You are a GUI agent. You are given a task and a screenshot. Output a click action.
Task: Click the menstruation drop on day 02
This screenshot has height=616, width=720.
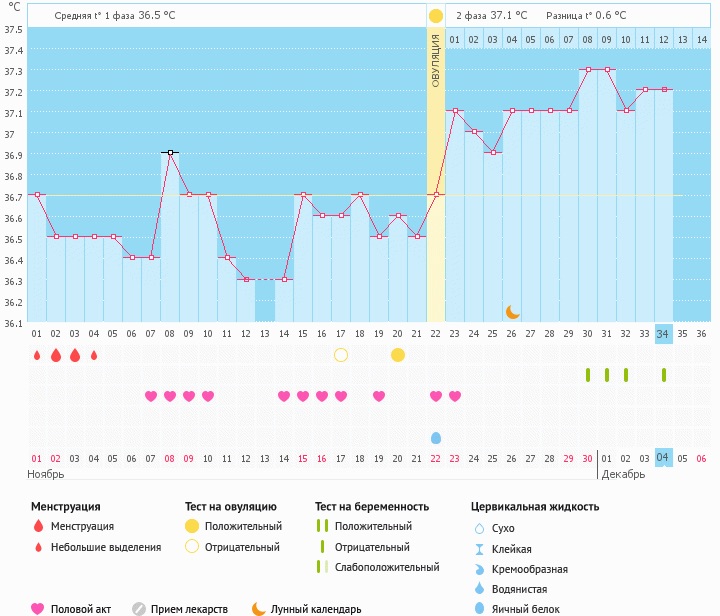tap(56, 355)
